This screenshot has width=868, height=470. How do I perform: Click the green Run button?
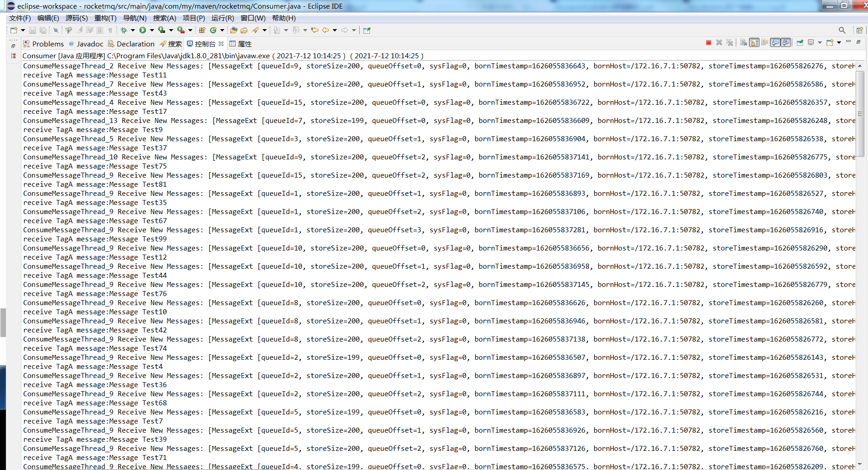click(143, 30)
